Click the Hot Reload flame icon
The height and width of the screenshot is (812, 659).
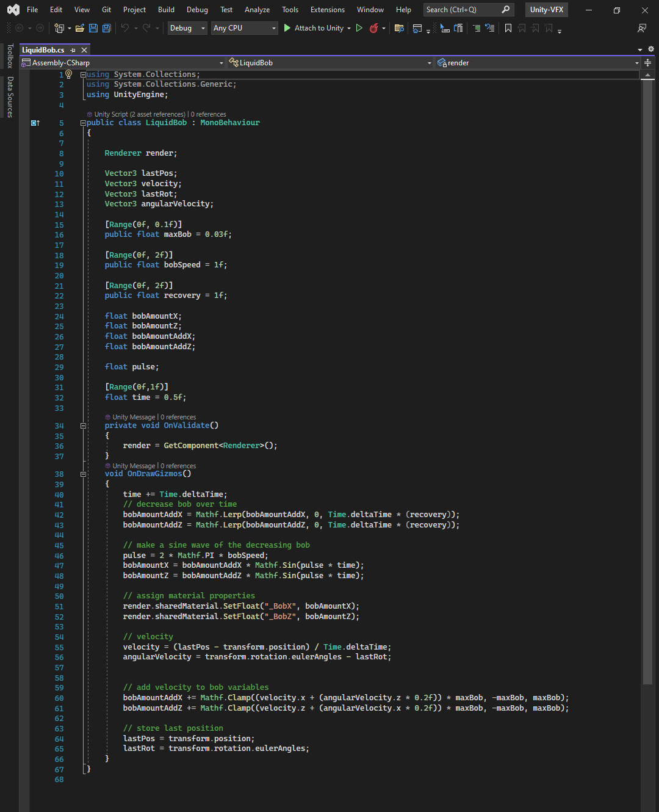[x=374, y=28]
